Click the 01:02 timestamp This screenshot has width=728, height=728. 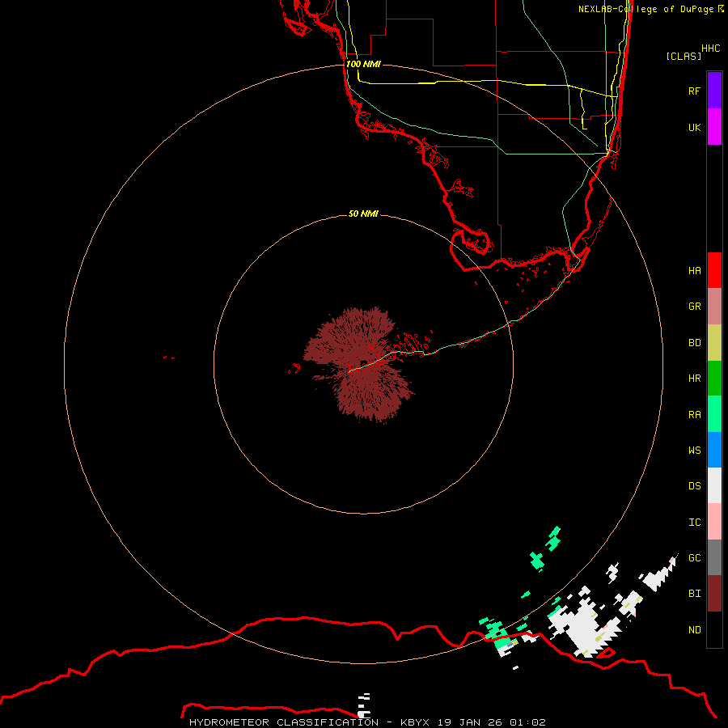click(x=527, y=722)
